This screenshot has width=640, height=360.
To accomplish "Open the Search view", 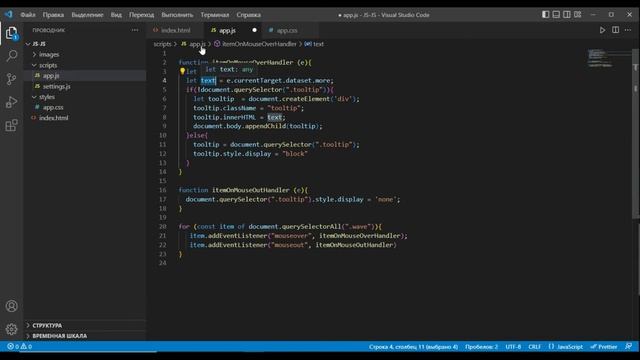I will click(11, 56).
